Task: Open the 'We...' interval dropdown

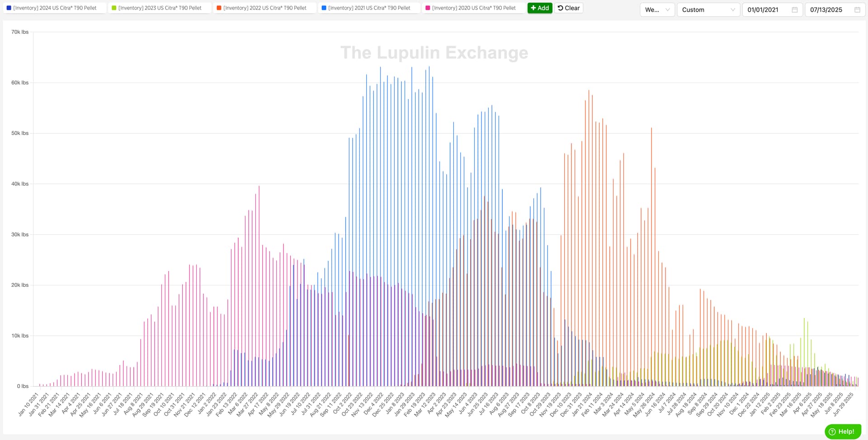Action: [657, 9]
